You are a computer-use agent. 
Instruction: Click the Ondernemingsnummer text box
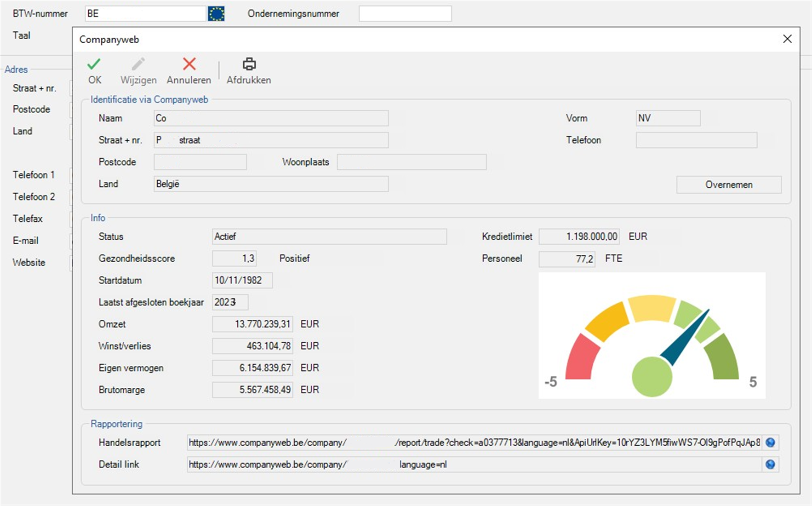click(405, 14)
